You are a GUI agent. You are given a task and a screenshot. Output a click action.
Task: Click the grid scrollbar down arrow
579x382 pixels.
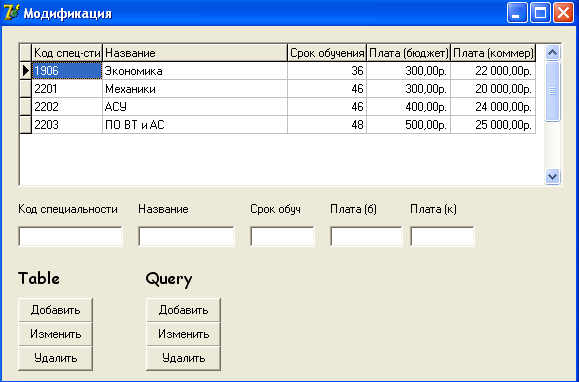pos(552,176)
